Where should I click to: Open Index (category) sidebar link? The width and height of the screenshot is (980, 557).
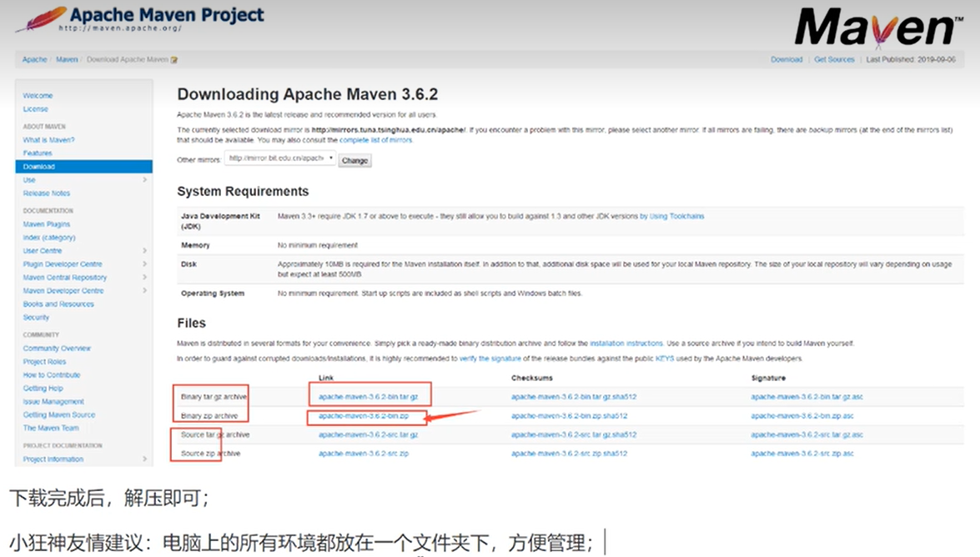click(48, 238)
